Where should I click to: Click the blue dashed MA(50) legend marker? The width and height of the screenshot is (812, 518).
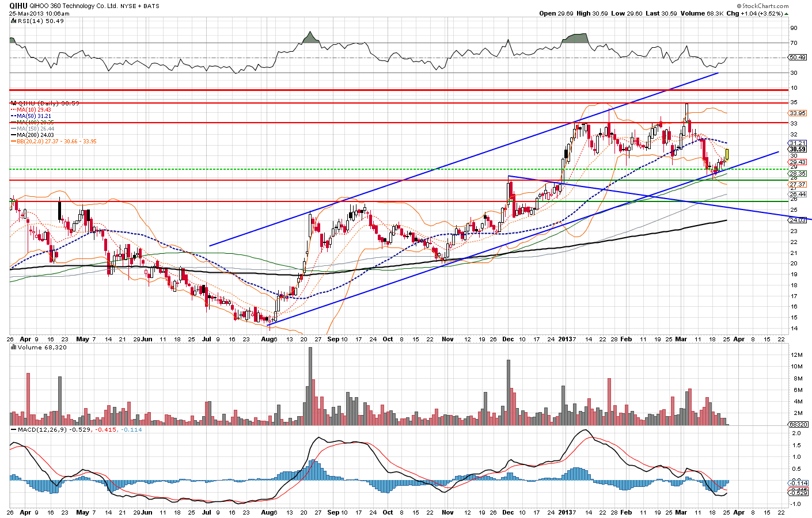[x=13, y=116]
